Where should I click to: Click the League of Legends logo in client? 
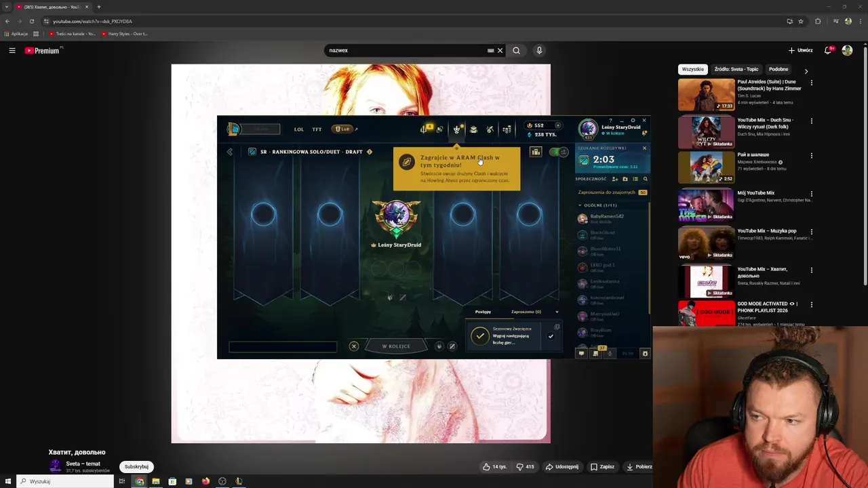(233, 129)
